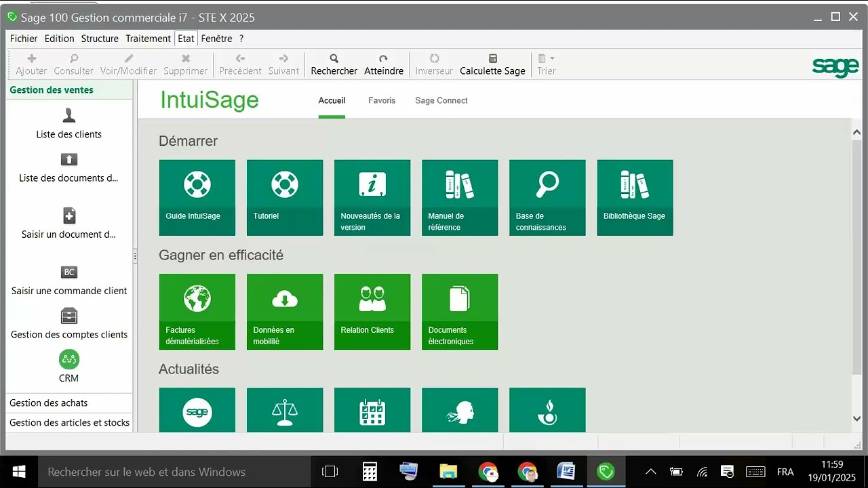Screen dimensions: 868x488
Task: Open the Relation Clients tile
Action: 372,312
